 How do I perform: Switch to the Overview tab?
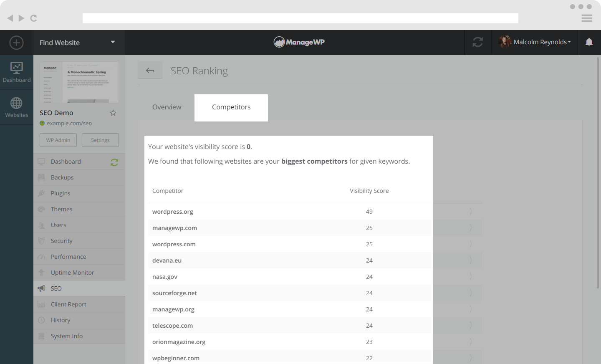click(x=167, y=107)
